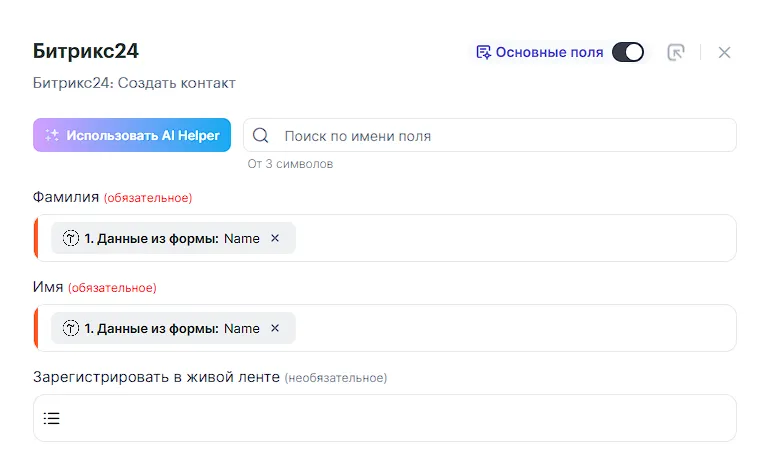Click the Tilda icon in Имя tag
The width and height of the screenshot is (774, 458).
[71, 328]
